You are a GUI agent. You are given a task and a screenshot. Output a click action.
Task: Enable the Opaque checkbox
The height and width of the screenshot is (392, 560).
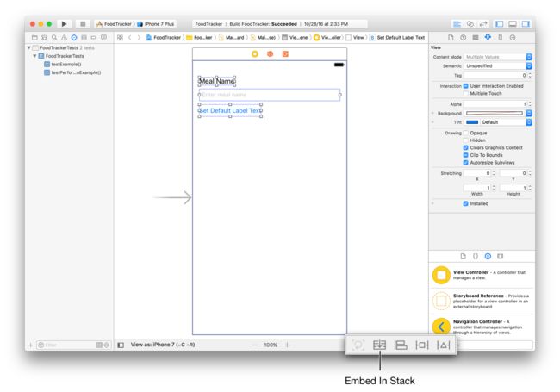pyautogui.click(x=466, y=133)
